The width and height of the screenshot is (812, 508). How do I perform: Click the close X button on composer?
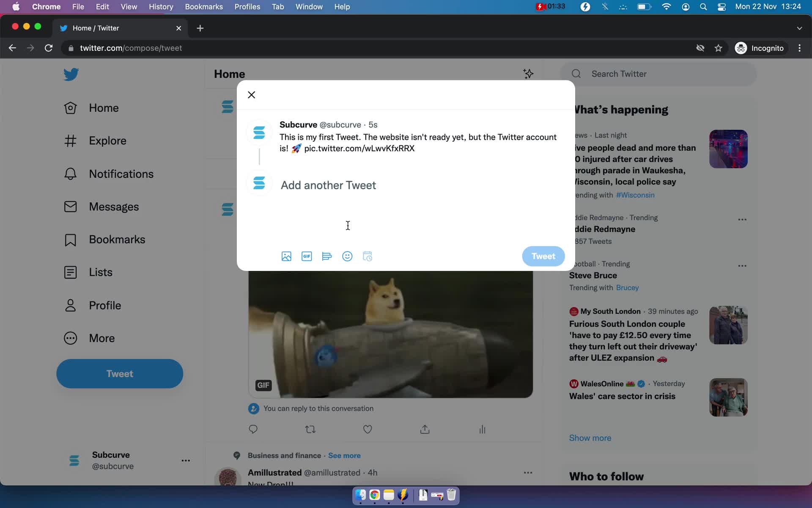(251, 94)
